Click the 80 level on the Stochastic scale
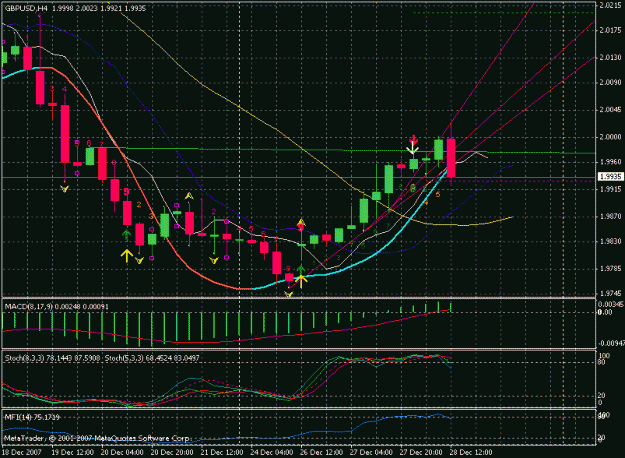The width and height of the screenshot is (625, 458). pyautogui.click(x=602, y=362)
